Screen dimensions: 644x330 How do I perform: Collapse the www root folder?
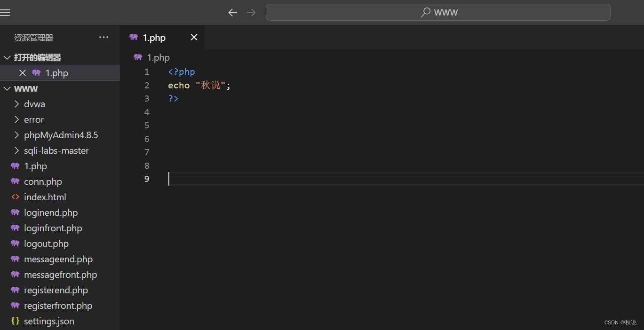7,88
